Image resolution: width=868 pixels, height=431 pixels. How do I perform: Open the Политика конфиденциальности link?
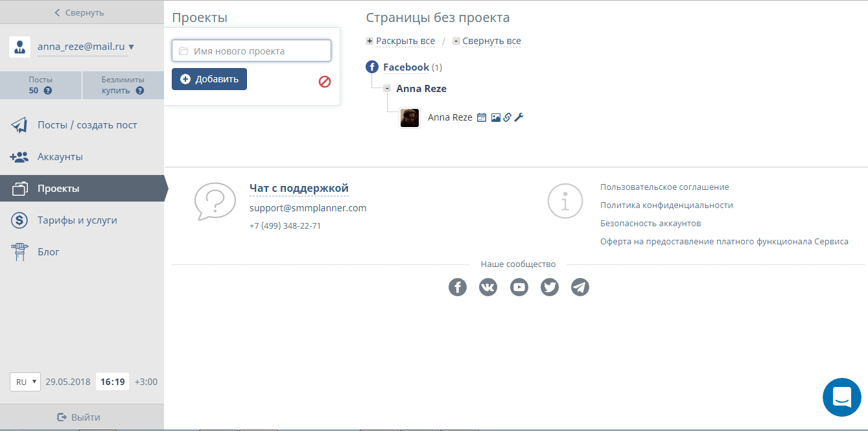[x=665, y=204]
